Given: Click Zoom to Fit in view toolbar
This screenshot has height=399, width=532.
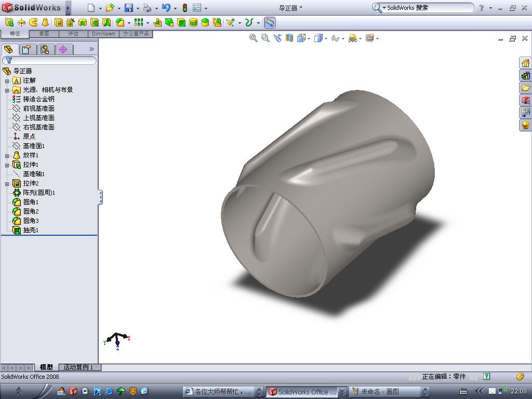Looking at the screenshot, I should (x=253, y=38).
